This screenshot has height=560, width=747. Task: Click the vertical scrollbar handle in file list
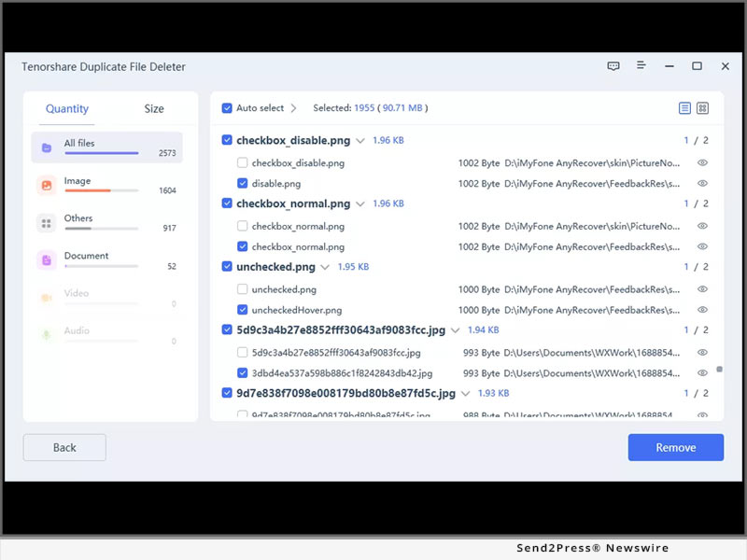(x=719, y=370)
